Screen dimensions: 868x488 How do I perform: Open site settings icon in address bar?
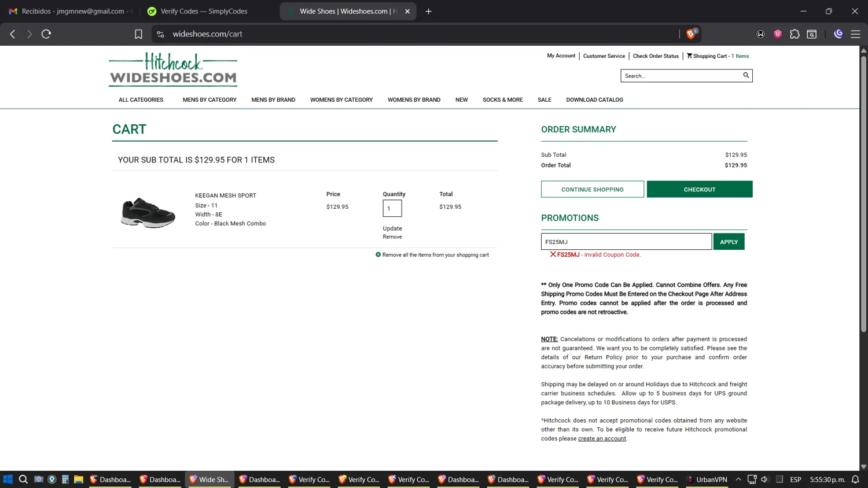(161, 34)
